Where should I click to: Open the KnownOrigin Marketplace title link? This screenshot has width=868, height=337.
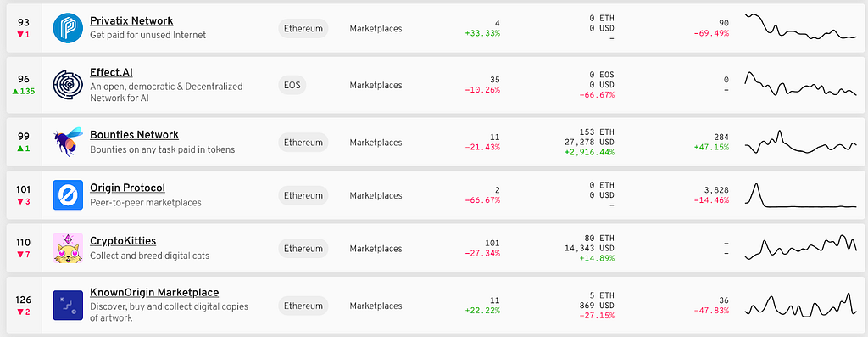(x=154, y=293)
